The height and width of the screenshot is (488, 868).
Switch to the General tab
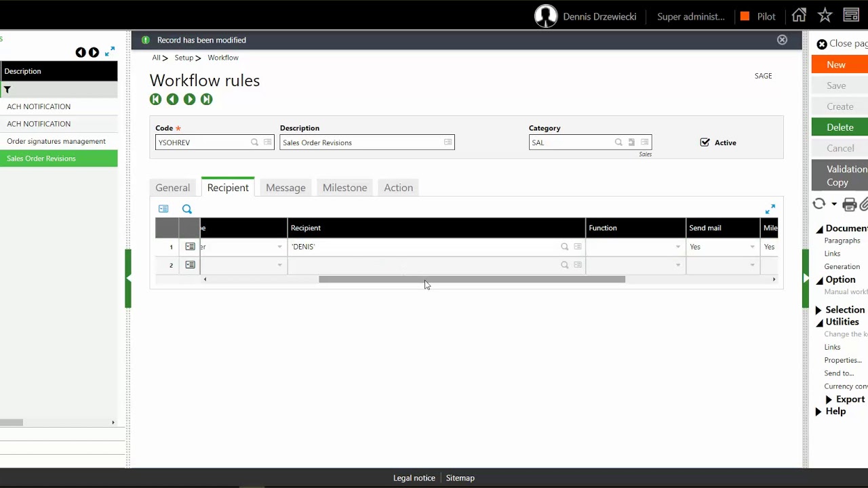click(x=172, y=188)
